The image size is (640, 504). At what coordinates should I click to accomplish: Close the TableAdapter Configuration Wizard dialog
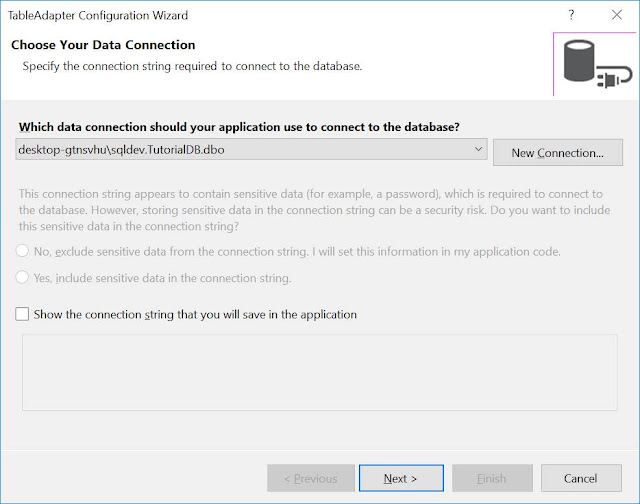pyautogui.click(x=617, y=15)
